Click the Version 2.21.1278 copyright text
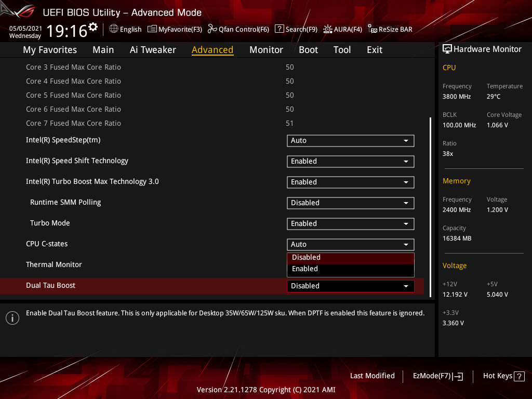 coord(266,390)
